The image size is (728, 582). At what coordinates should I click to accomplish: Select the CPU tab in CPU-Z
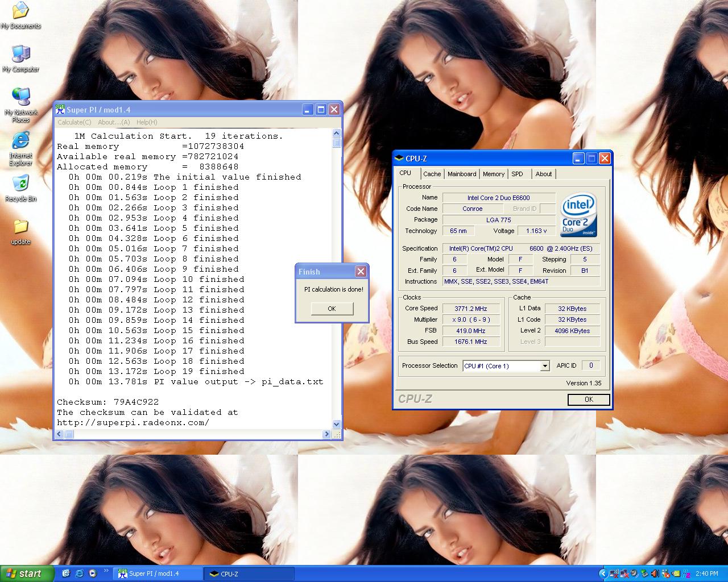pyautogui.click(x=406, y=173)
